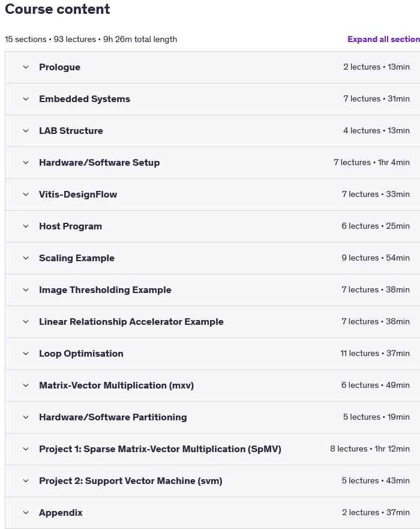
Task: Click chevron beside Loop Optimisation
Action: [26, 354]
